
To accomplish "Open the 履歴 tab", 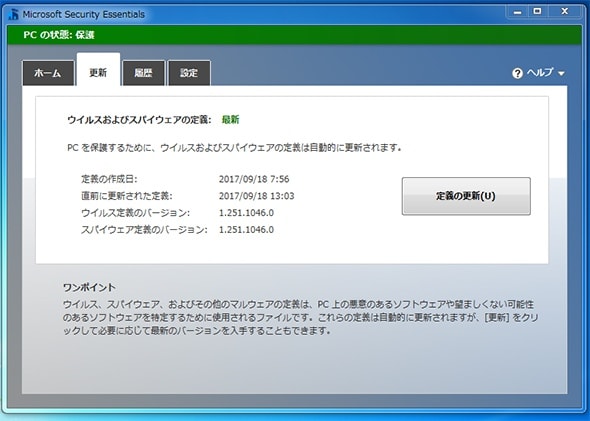I will [143, 73].
